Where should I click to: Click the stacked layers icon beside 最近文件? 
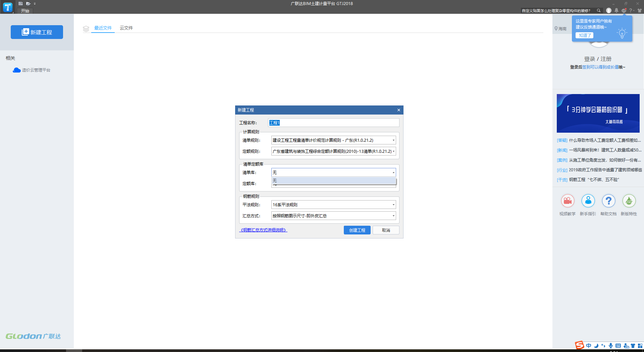click(86, 29)
